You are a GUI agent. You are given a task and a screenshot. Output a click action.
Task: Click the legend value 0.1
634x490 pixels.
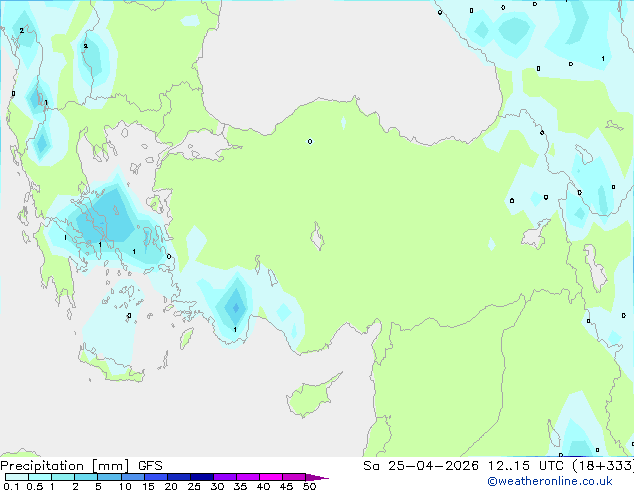pos(11,486)
